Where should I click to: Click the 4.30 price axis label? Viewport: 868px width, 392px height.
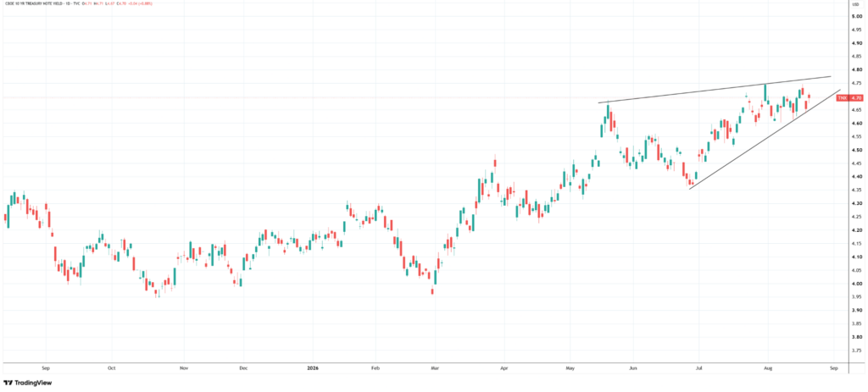coord(856,203)
